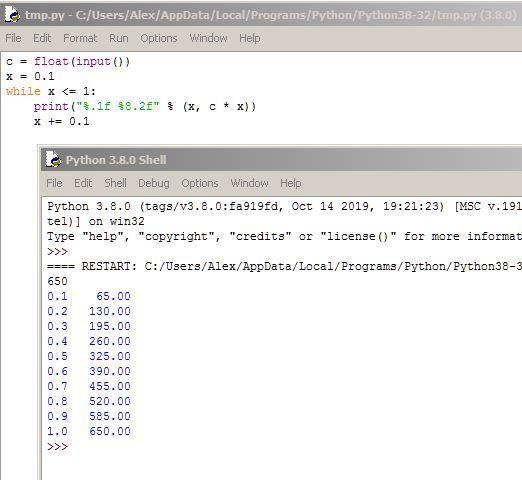Viewport: 522px width, 480px height.
Task: Click the print statement line in editor
Action: pos(145,106)
